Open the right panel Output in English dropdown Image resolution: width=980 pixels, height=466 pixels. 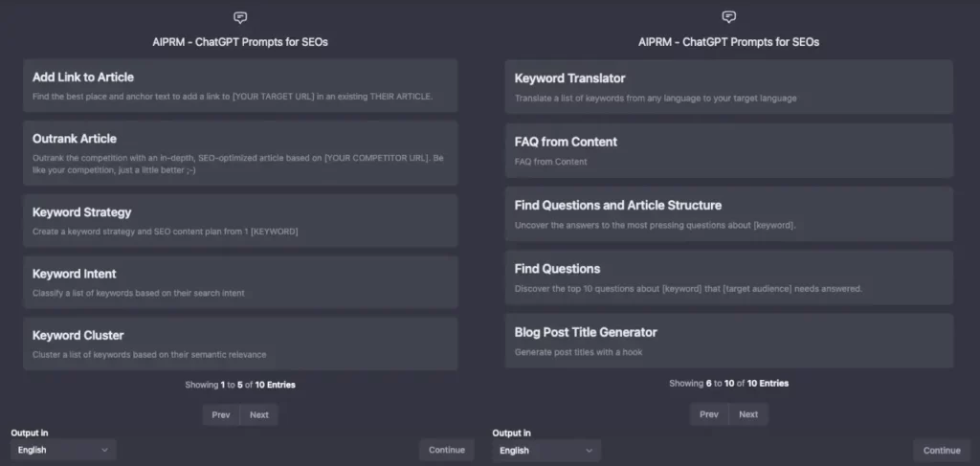[x=546, y=451]
